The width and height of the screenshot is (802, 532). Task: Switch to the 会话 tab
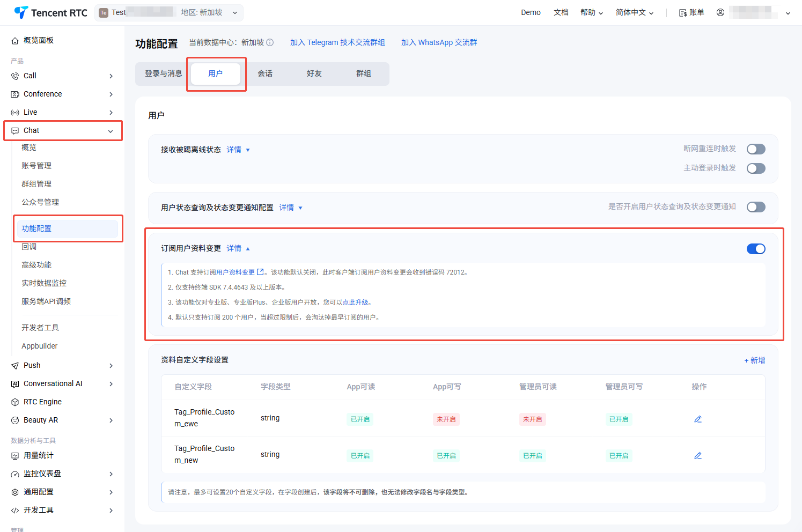tap(265, 73)
